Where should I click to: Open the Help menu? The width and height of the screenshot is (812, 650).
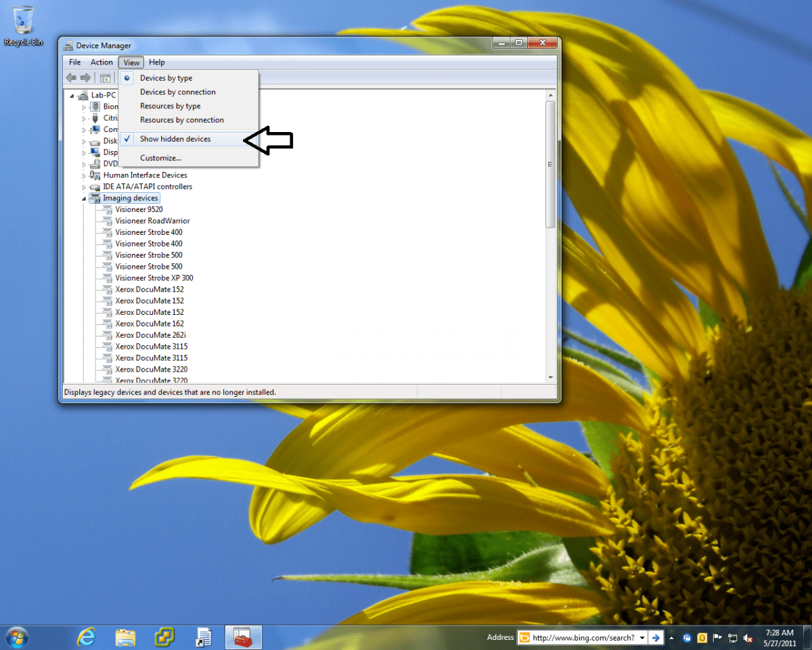[x=157, y=62]
